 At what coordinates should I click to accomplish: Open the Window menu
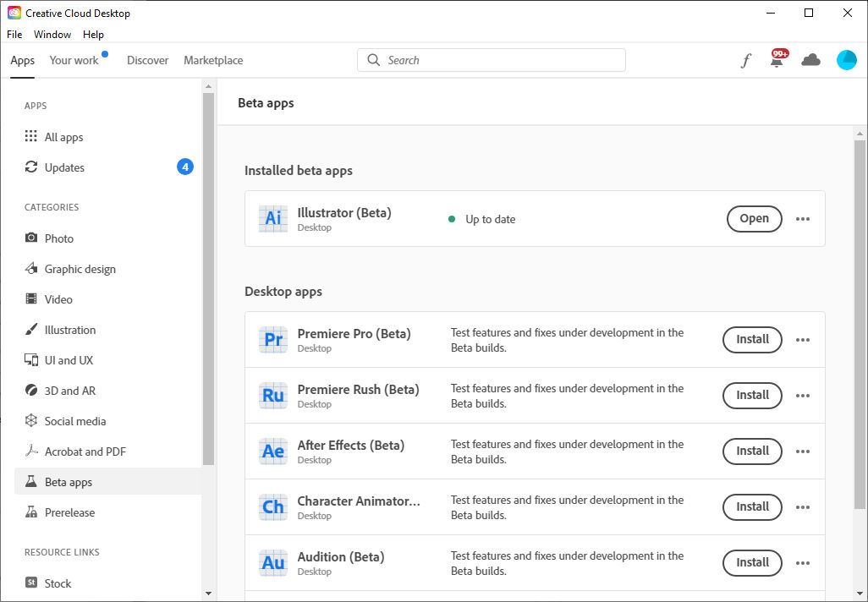point(52,35)
